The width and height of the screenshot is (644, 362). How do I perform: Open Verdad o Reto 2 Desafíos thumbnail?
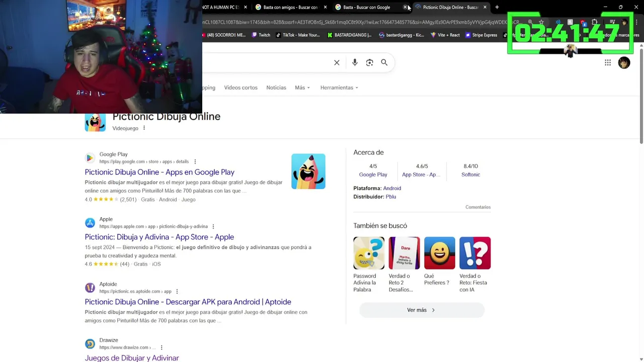tap(404, 253)
